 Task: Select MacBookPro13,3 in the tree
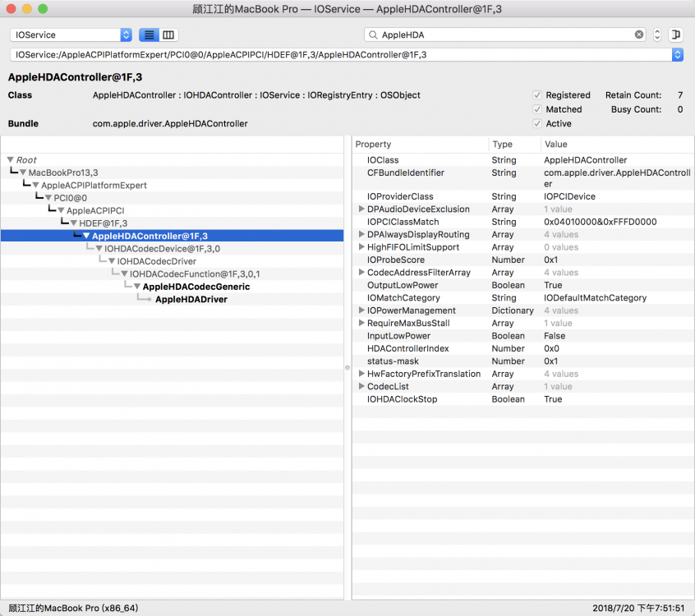coord(63,172)
